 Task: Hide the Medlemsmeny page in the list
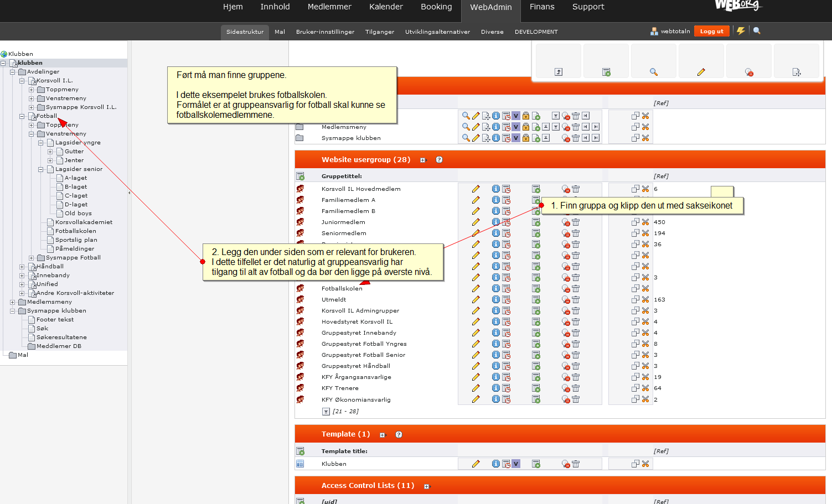566,127
